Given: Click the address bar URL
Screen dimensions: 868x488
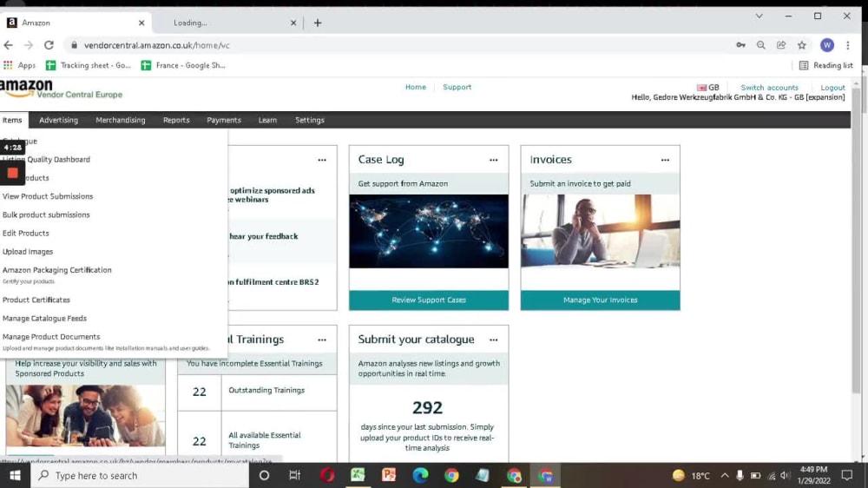Looking at the screenshot, I should [156, 45].
